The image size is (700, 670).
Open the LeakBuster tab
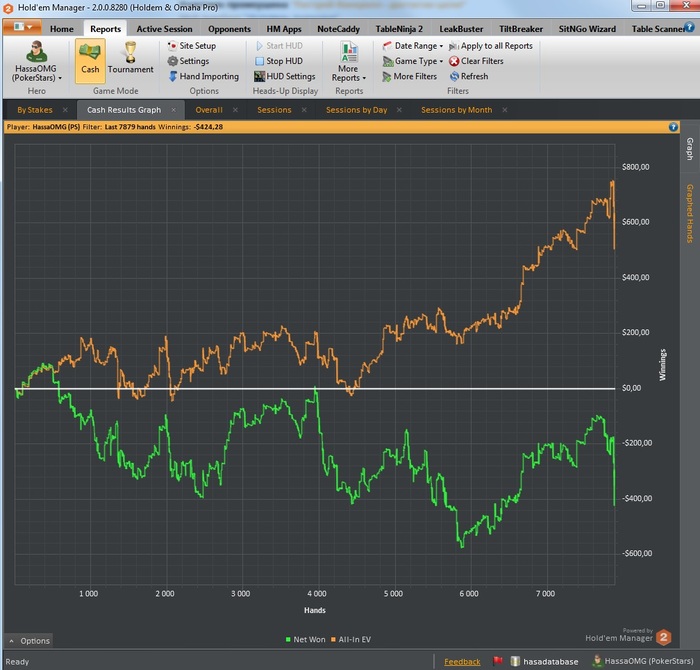[461, 29]
